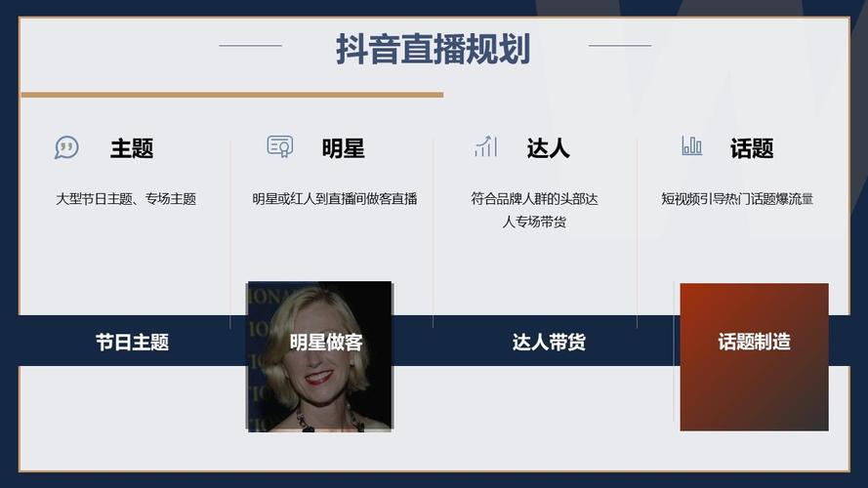
Task: Click the text 明星或红人到直播间做客直播
Action: [x=335, y=199]
